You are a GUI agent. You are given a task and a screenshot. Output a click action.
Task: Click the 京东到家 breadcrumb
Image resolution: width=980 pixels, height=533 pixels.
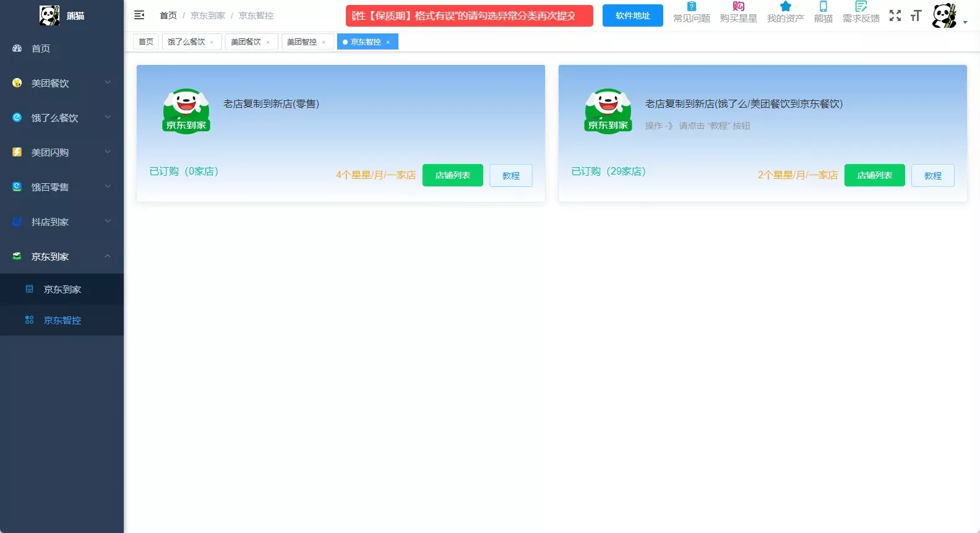(208, 15)
